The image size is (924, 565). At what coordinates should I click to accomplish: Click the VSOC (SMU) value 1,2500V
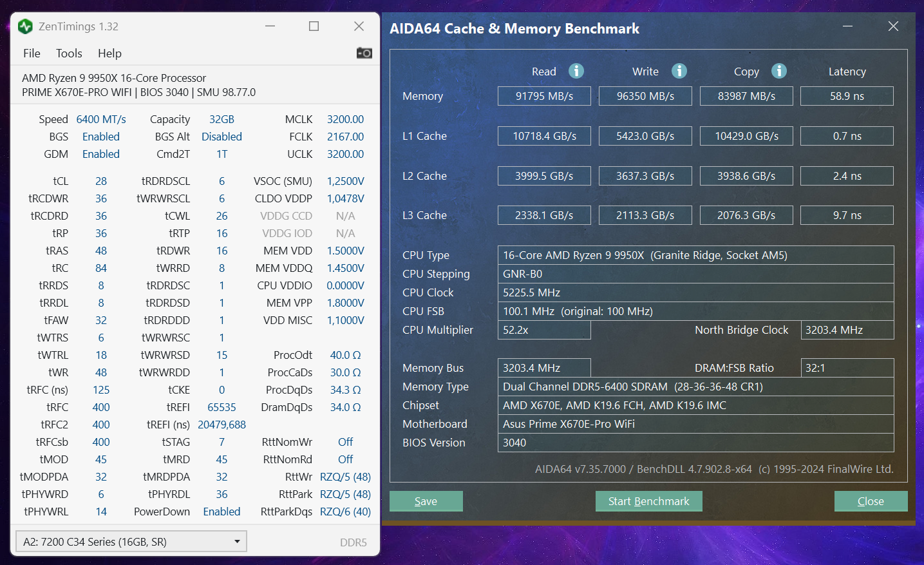(x=345, y=181)
